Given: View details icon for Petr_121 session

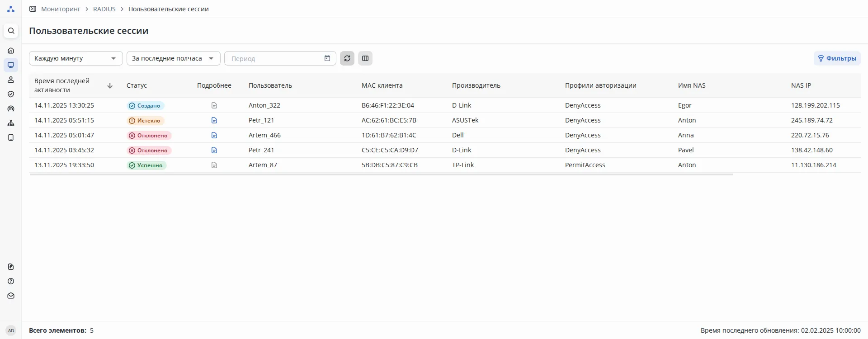Looking at the screenshot, I should (x=214, y=120).
